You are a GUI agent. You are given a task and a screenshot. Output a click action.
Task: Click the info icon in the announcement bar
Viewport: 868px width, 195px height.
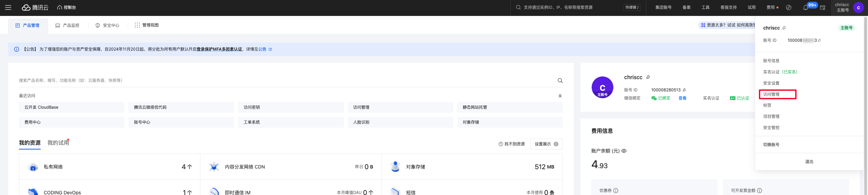coord(17,49)
